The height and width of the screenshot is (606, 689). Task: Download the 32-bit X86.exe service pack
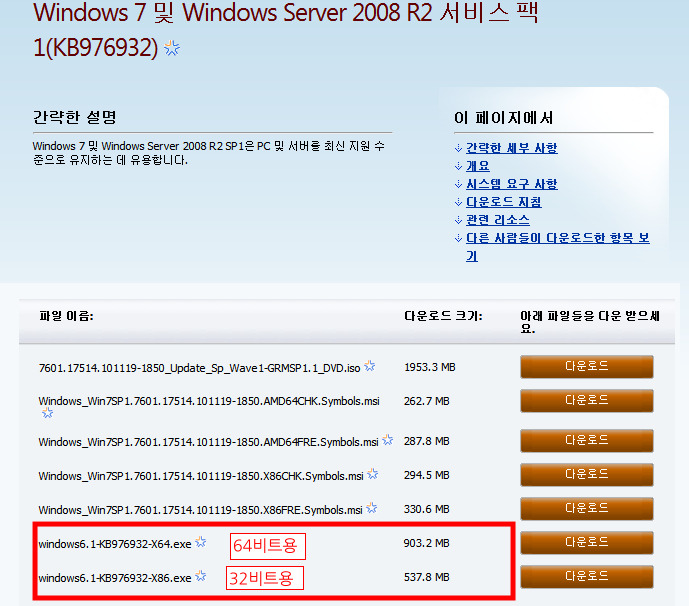coord(586,577)
